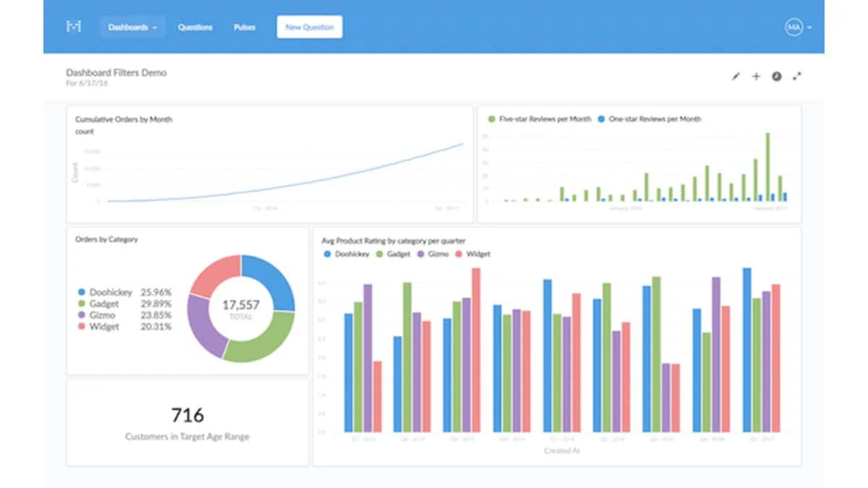This screenshot has width=868, height=488.
Task: Open the Orders by Category card title
Action: click(x=107, y=239)
